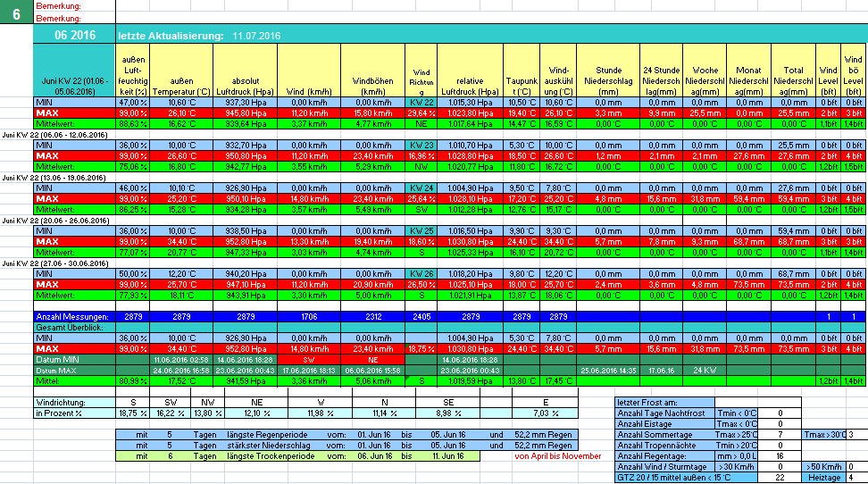
Task: Select the 'KW 26' cell
Action: point(421,273)
